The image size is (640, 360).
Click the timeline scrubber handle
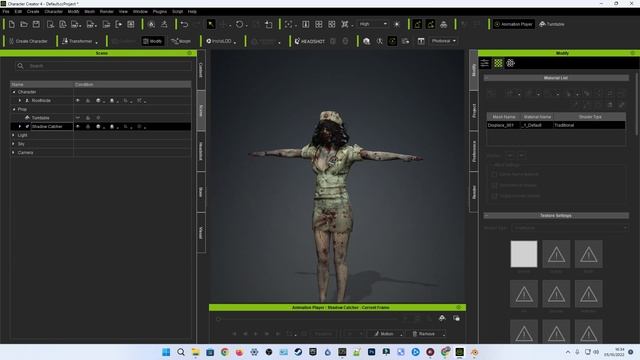point(218,319)
